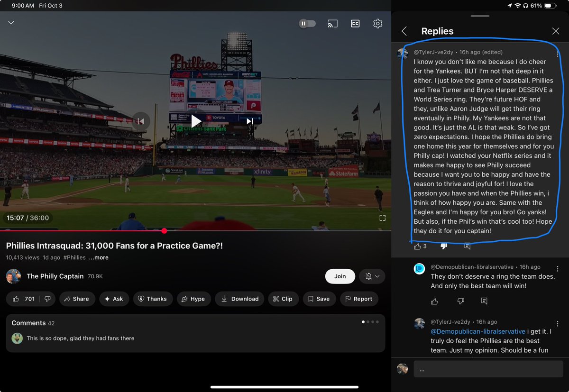
Task: Create a Clip from the video
Action: (x=283, y=299)
